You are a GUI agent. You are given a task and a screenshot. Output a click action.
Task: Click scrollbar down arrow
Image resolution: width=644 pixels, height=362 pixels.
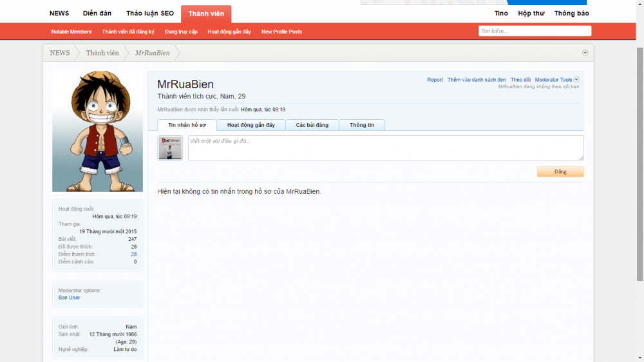(640, 358)
